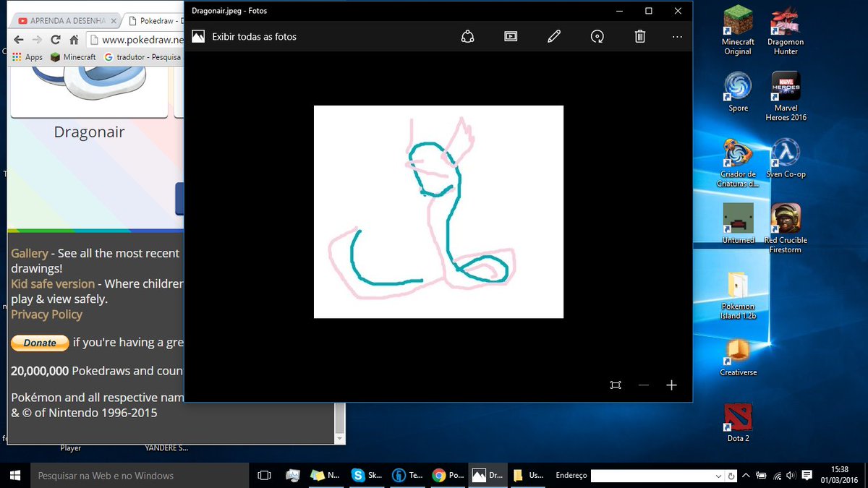
Task: Open Dota 2 desktop shortcut
Action: pos(738,423)
